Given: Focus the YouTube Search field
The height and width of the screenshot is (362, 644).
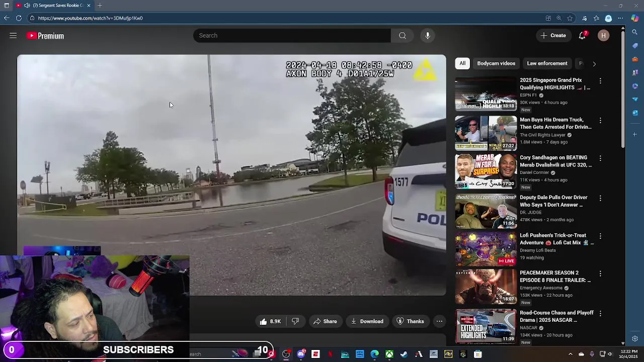Looking at the screenshot, I should 292,36.
